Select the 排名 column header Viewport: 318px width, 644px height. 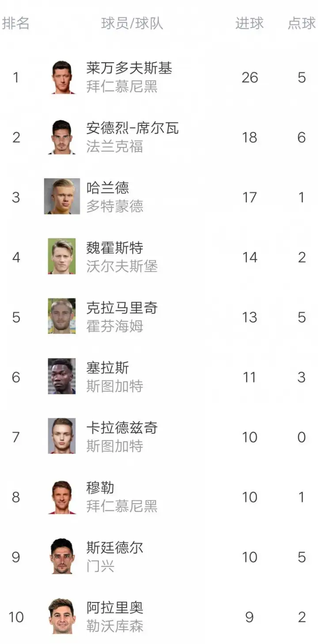coord(16,23)
